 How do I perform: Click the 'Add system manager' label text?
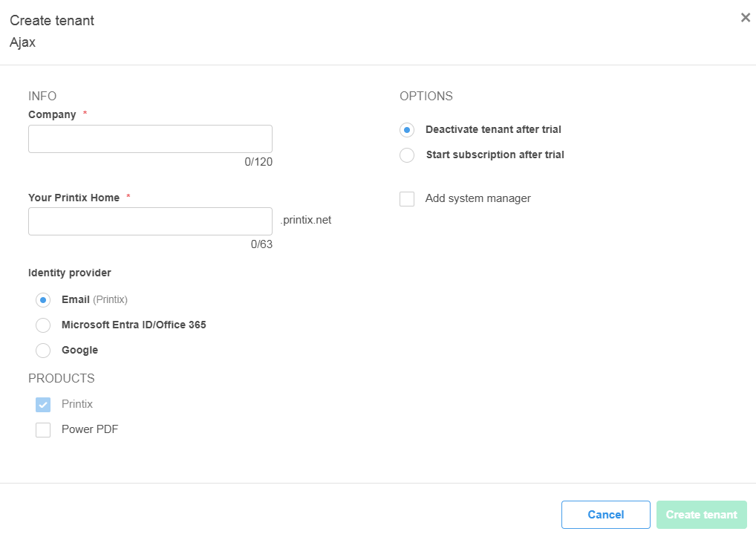[x=478, y=198]
